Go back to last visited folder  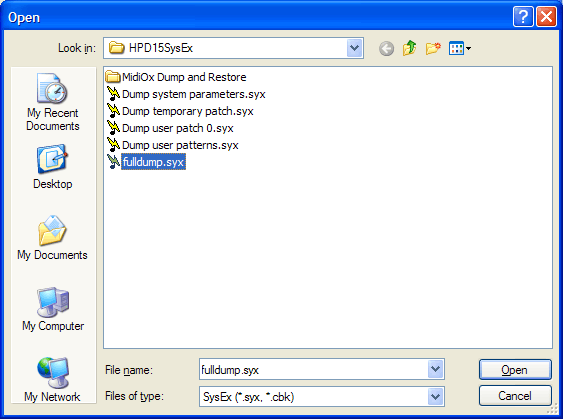386,48
